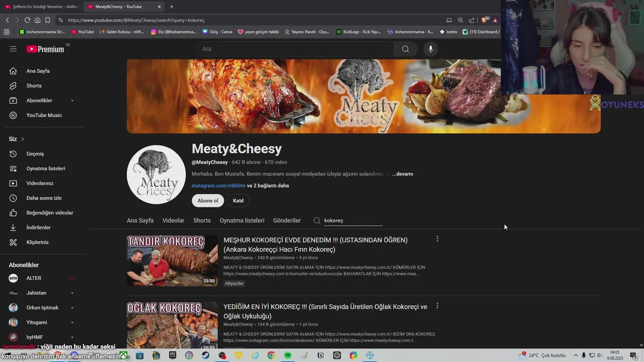This screenshot has width=644, height=362.
Task: Click the Abone ol subscribe button
Action: 208,201
